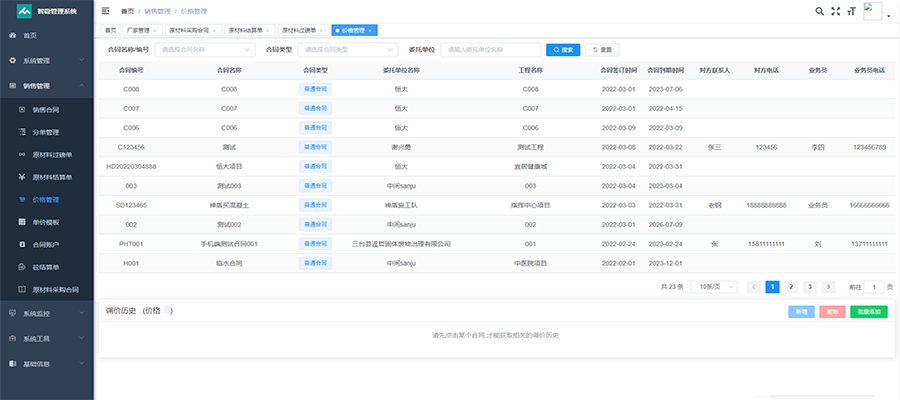Click the 合同签订时间 column header
This screenshot has height=400, width=900.
pos(619,70)
